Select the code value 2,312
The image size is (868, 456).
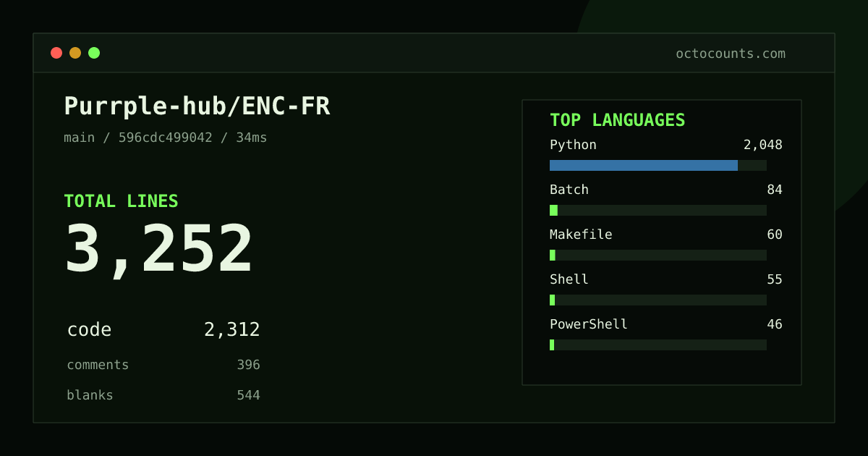[x=231, y=330]
